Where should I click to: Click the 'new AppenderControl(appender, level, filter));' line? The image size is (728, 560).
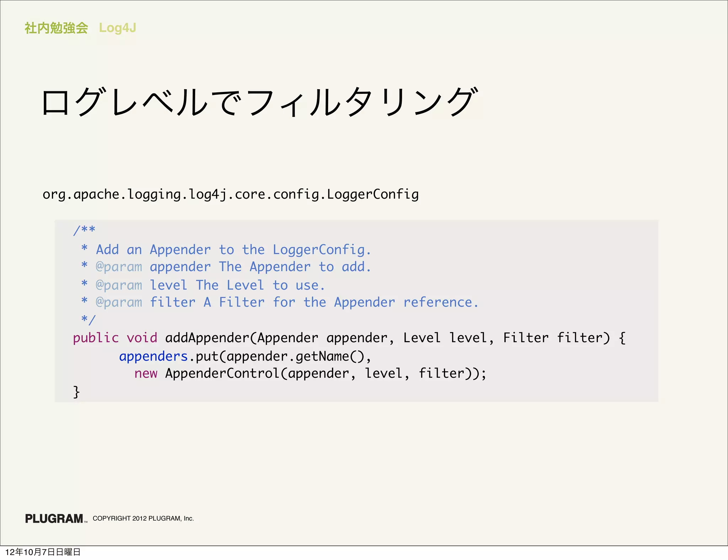coord(310,374)
